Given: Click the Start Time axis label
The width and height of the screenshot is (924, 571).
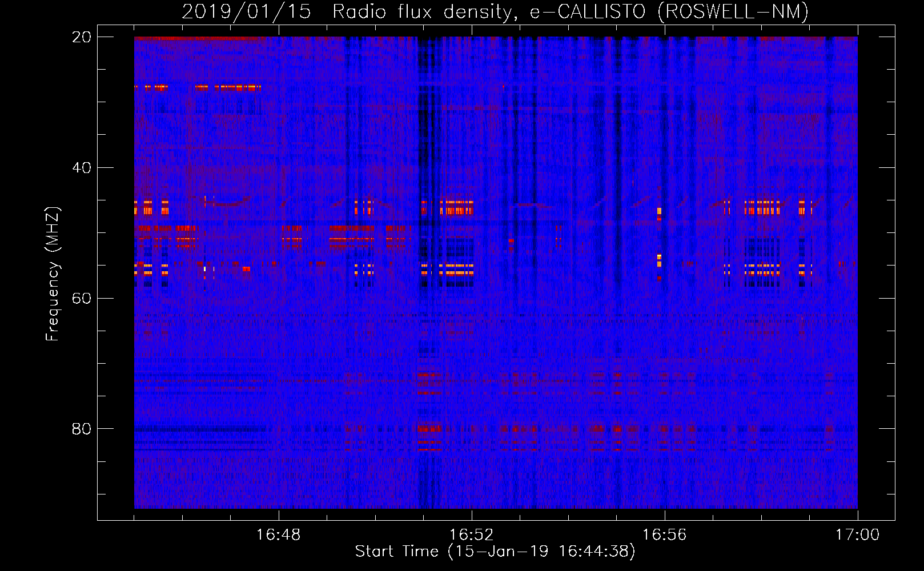Looking at the screenshot, I should tap(495, 552).
